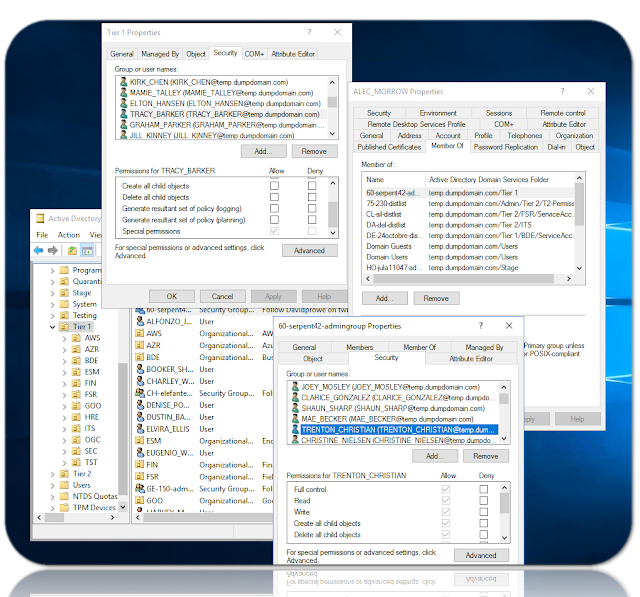Check Deny for Generate resultant set of policy (planning)
The image size is (640, 597).
tap(312, 220)
